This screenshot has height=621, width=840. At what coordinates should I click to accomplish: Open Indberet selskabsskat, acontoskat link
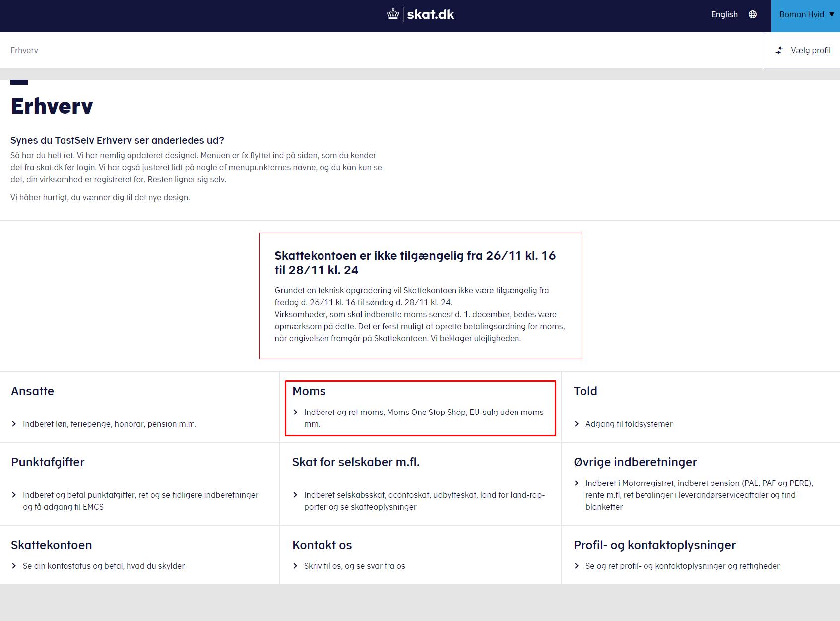pos(424,501)
